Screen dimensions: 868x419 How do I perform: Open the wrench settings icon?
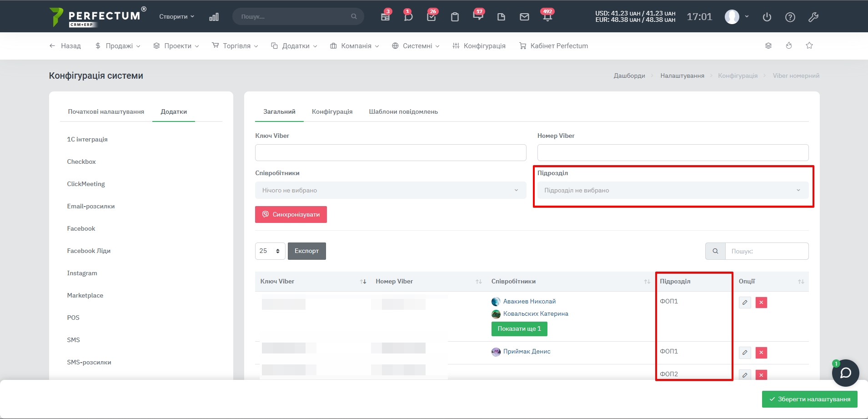tap(813, 17)
